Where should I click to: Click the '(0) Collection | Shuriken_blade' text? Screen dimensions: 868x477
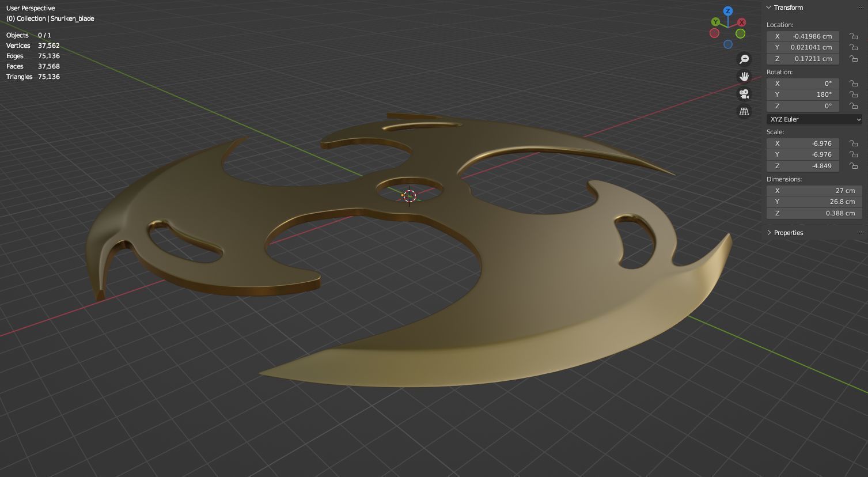[50, 18]
